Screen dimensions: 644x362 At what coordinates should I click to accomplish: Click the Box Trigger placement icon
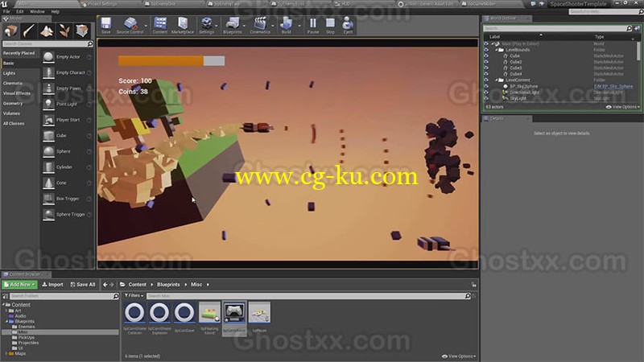pyautogui.click(x=48, y=199)
